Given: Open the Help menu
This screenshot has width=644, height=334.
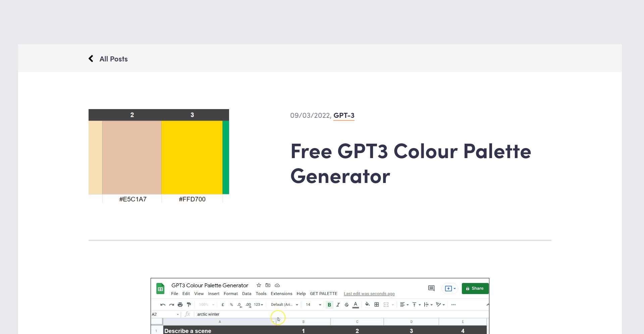Looking at the screenshot, I should point(301,294).
